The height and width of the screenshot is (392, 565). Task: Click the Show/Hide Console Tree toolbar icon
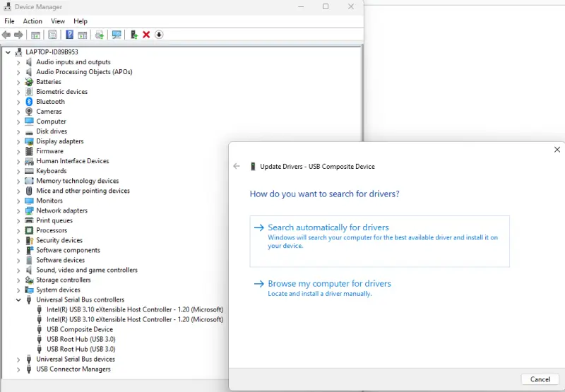35,35
